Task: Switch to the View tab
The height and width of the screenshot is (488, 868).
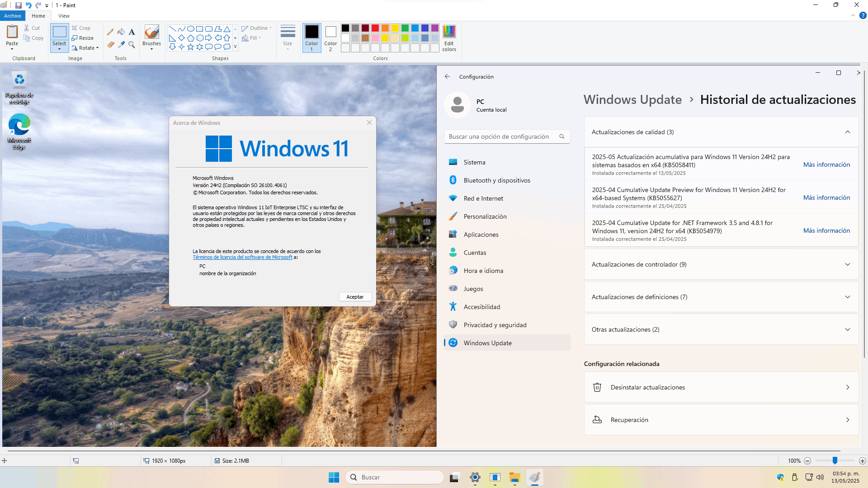Action: [64, 16]
